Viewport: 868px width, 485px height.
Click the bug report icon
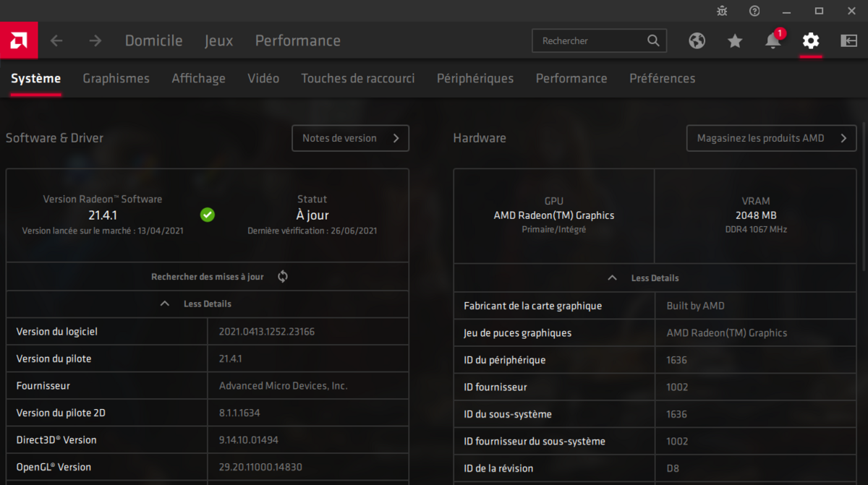[722, 11]
